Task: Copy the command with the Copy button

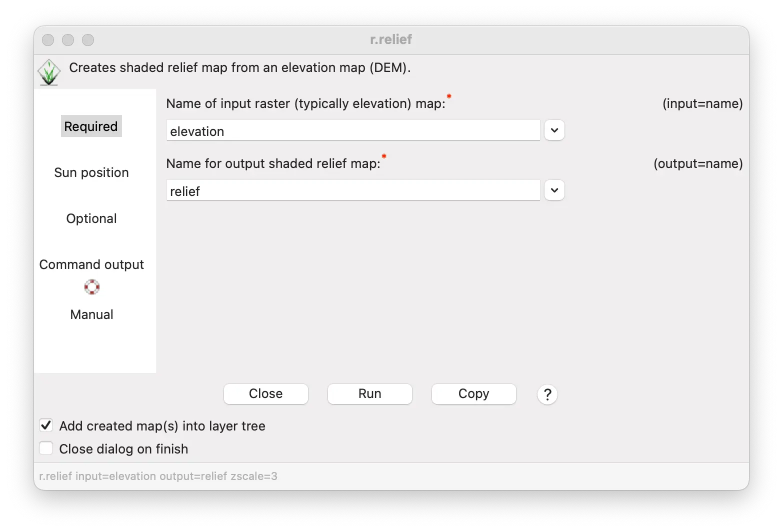Action: (474, 394)
